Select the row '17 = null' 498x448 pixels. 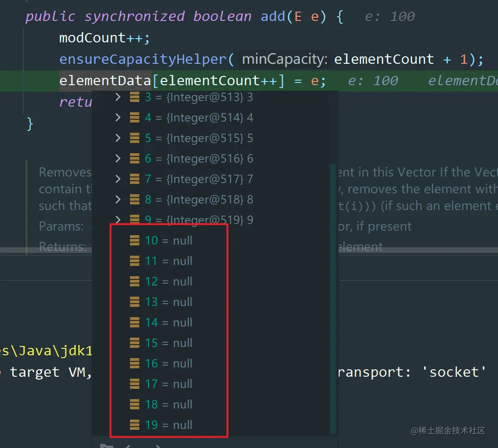tap(211, 384)
